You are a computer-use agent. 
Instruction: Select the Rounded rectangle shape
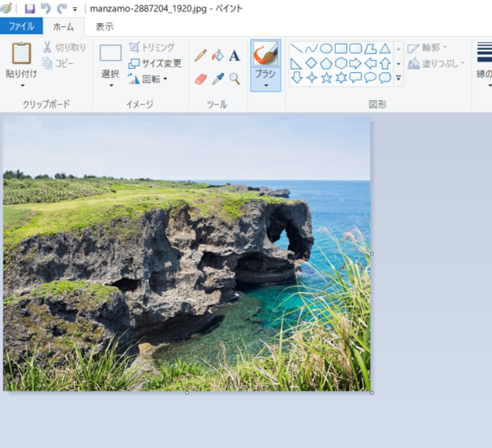[356, 48]
